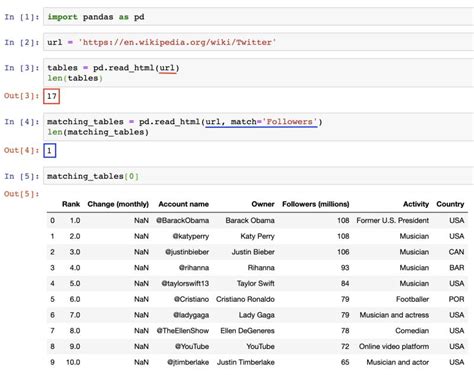Click the 'Out[3]:' prompt label
Screen dimensions: 474x375
22,96
